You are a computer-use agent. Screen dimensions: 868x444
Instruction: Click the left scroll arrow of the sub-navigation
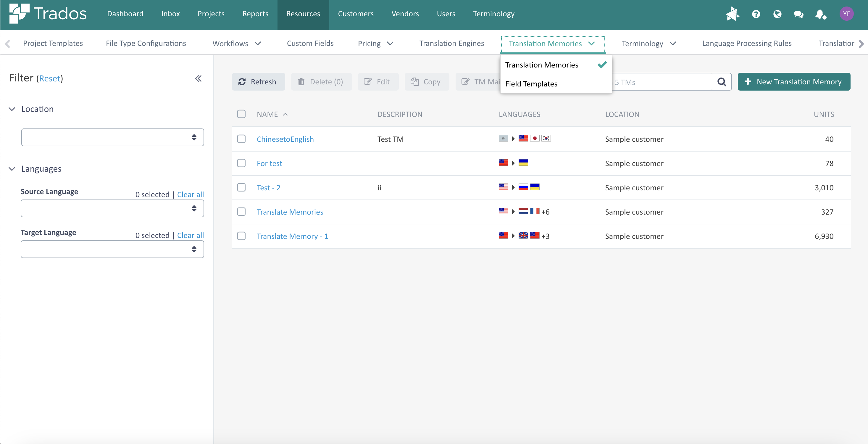[x=7, y=44]
